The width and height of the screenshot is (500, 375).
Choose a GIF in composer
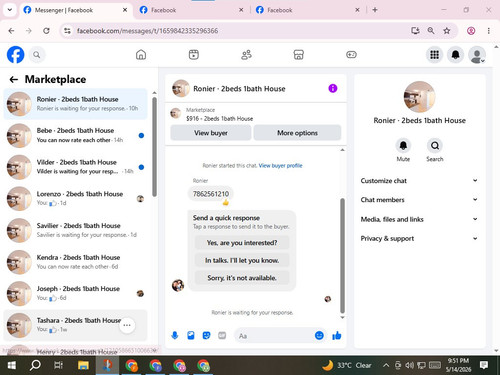point(222,335)
